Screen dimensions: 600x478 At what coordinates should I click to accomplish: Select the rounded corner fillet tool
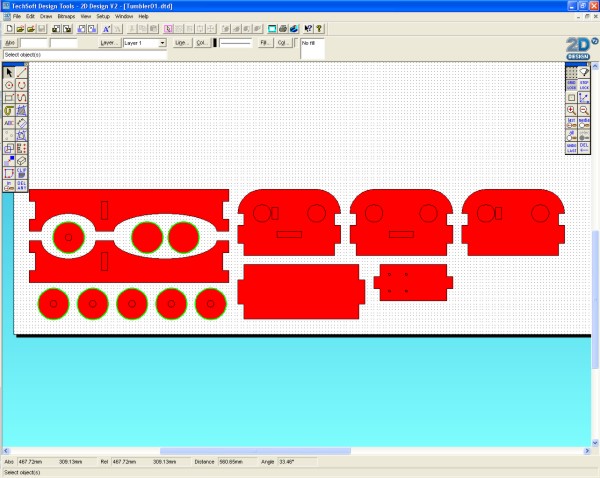(x=9, y=173)
